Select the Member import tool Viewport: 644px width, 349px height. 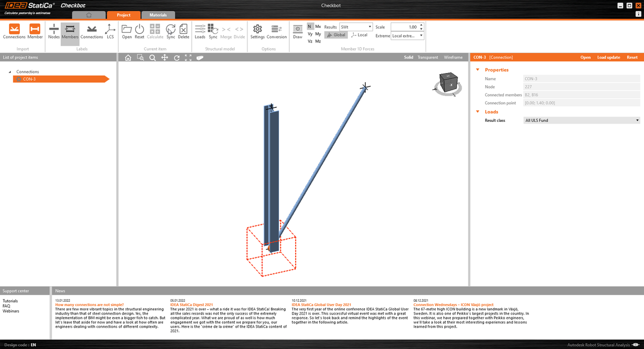point(34,31)
